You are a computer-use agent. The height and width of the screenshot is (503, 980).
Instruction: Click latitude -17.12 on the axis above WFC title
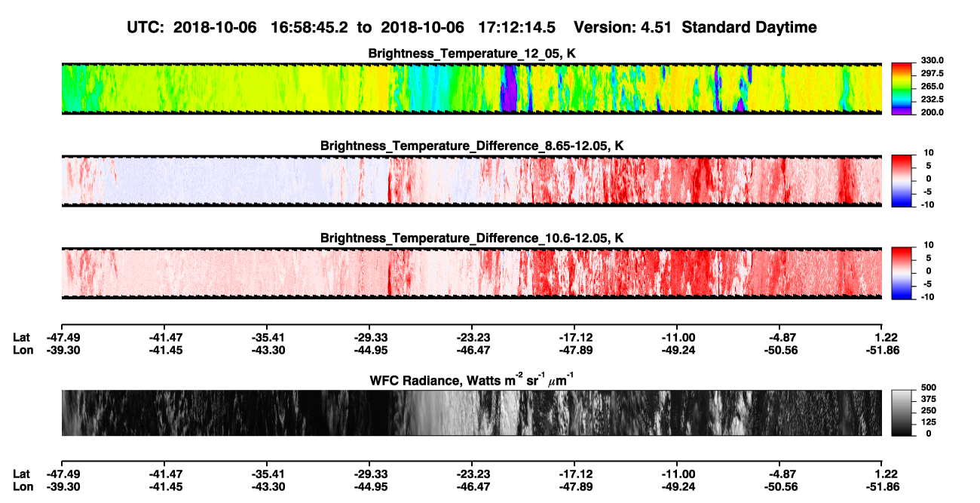click(574, 337)
